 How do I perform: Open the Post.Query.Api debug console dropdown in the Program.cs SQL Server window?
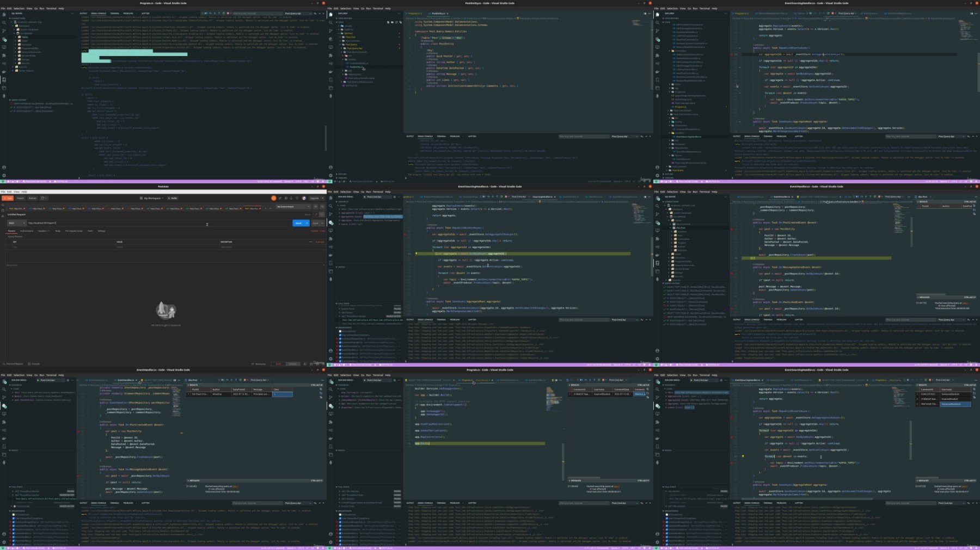click(298, 13)
